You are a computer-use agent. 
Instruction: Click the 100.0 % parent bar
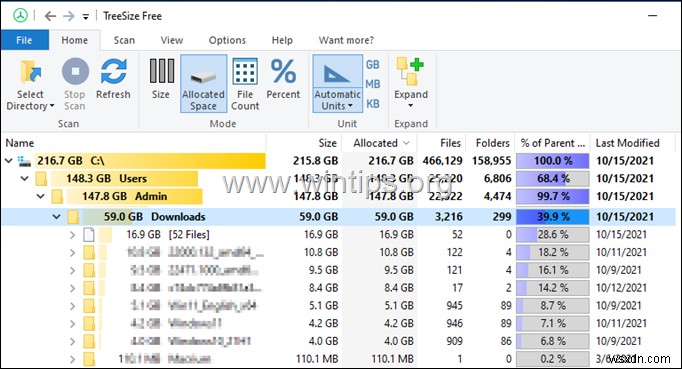[553, 161]
